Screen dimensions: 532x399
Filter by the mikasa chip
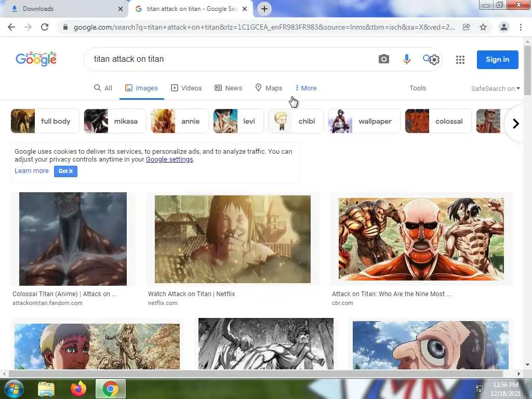(115, 121)
